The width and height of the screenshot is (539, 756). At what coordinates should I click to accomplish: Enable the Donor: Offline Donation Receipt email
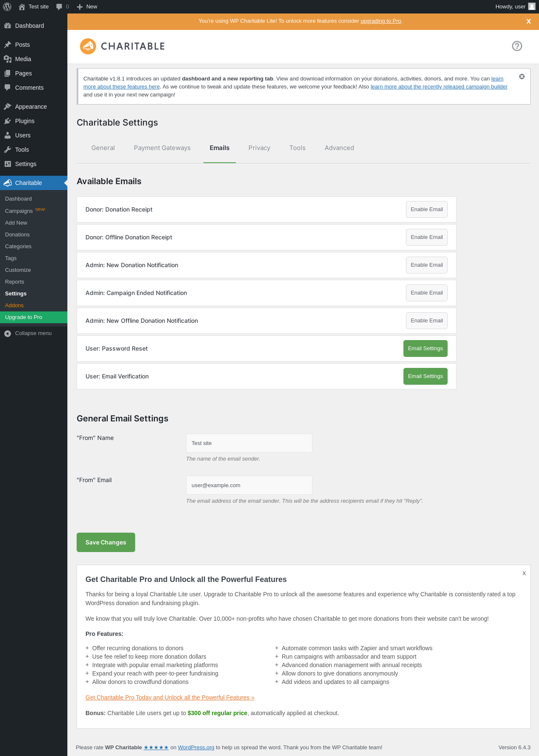click(427, 237)
